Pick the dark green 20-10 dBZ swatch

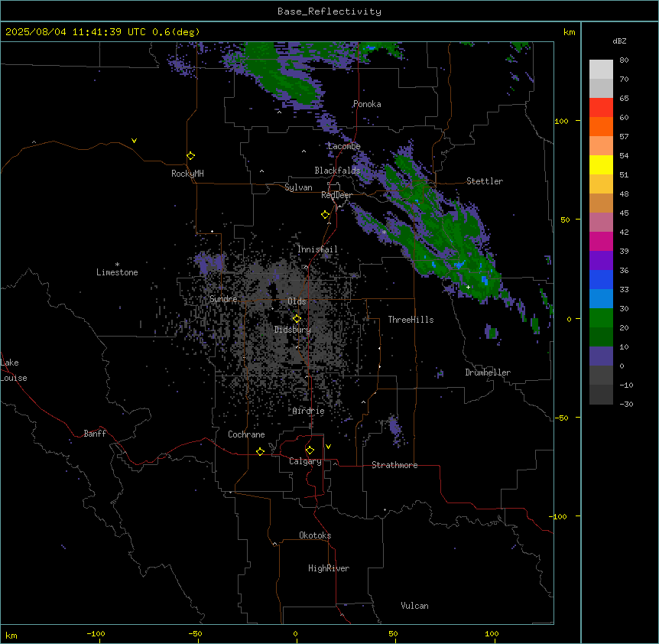point(601,337)
